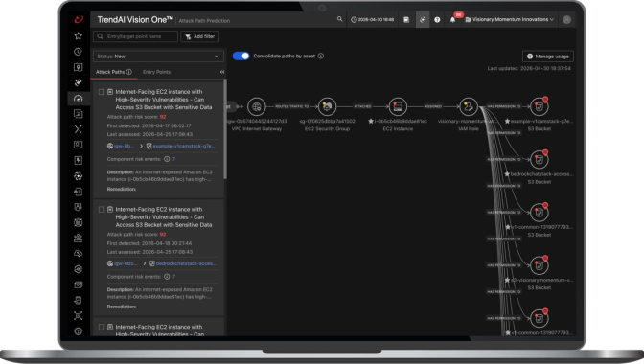This screenshot has height=364, width=644.
Task: Click the example-v1camstack S3 Bucket node
Action: 540,106
